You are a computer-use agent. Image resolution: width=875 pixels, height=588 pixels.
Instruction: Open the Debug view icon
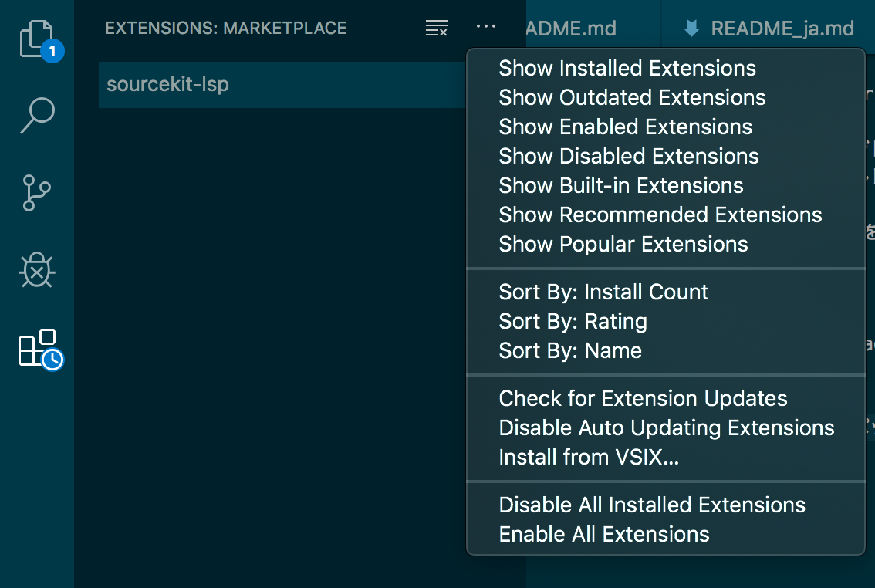click(x=37, y=270)
